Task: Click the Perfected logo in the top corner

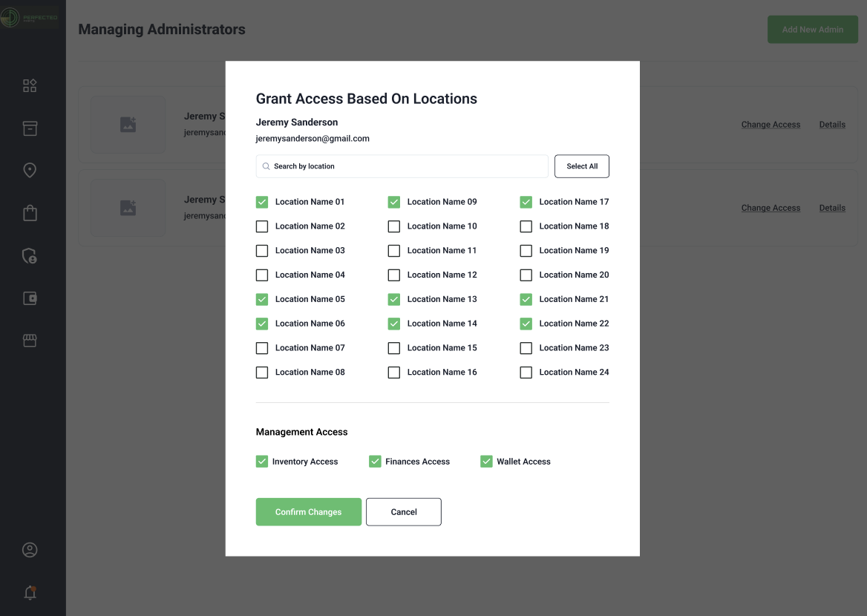Action: [30, 16]
